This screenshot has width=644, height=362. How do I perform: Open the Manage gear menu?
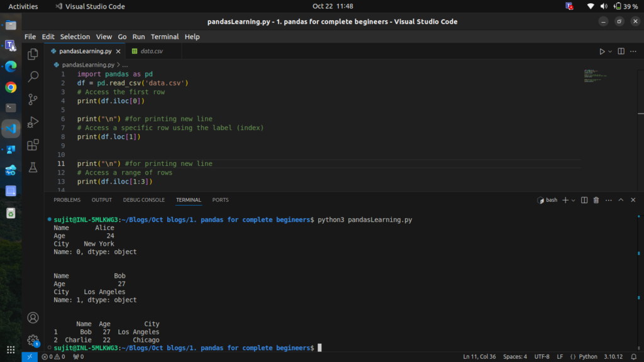pyautogui.click(x=33, y=341)
